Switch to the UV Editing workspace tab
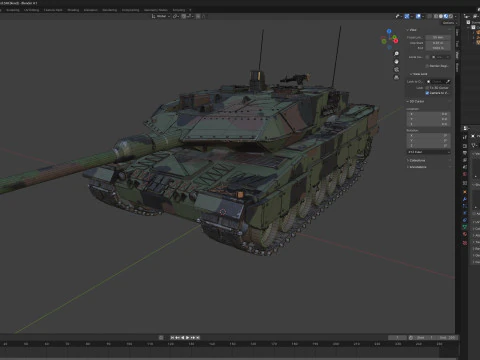 pyautogui.click(x=31, y=10)
